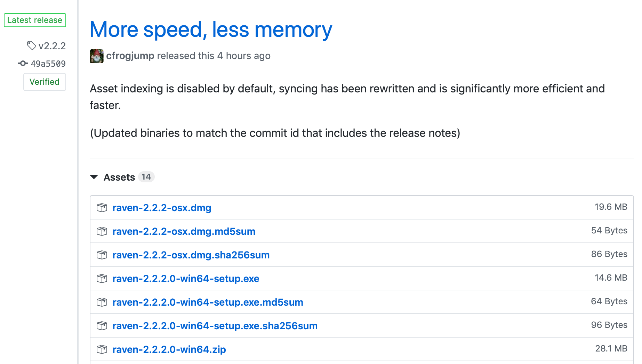Click package icon for win64-setup.exe.md5sum
642x364 pixels.
[x=102, y=302]
